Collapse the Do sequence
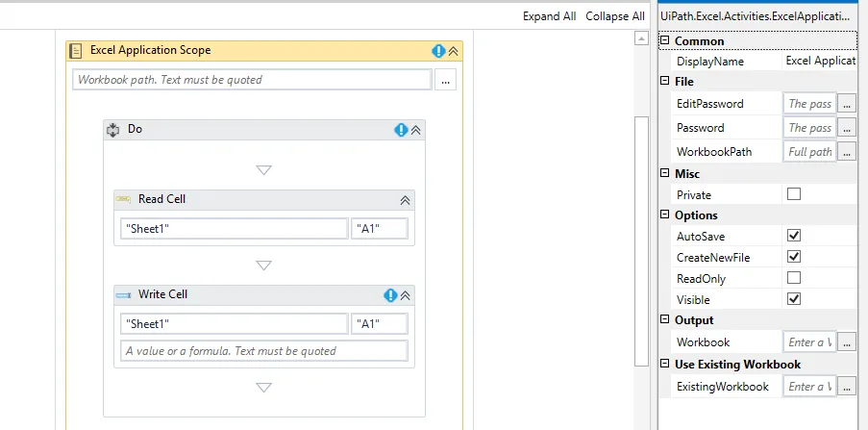 415,130
